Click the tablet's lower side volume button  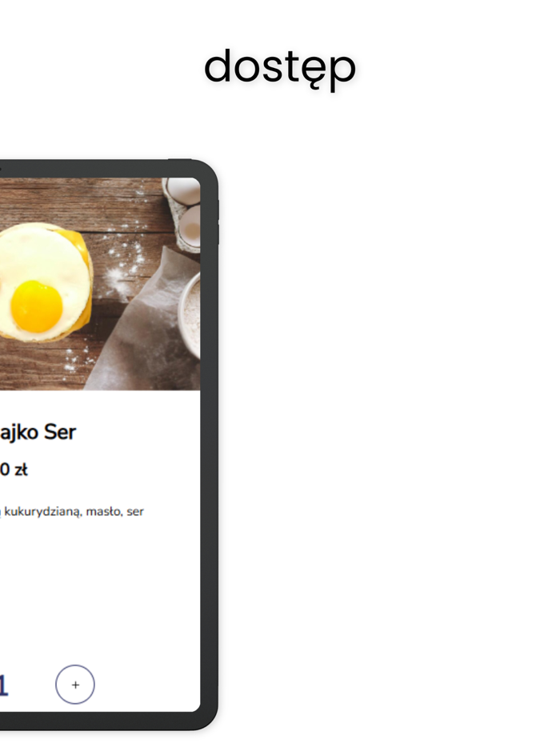click(218, 234)
